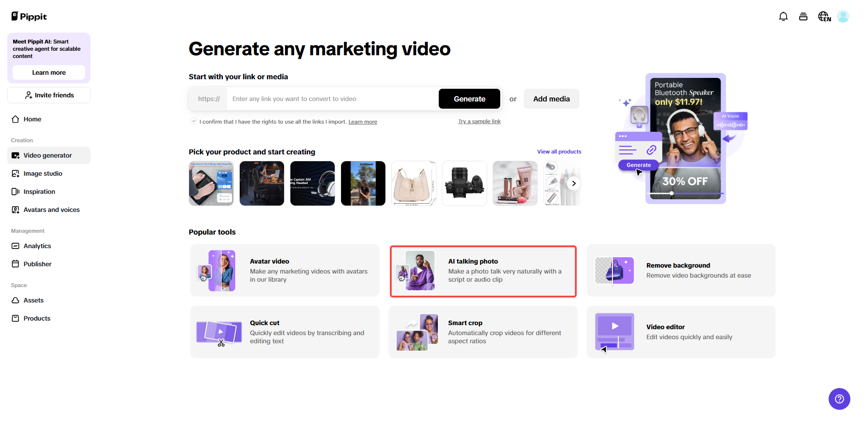This screenshot has height=427, width=868.
Task: Click the Add media button
Action: coord(551,99)
